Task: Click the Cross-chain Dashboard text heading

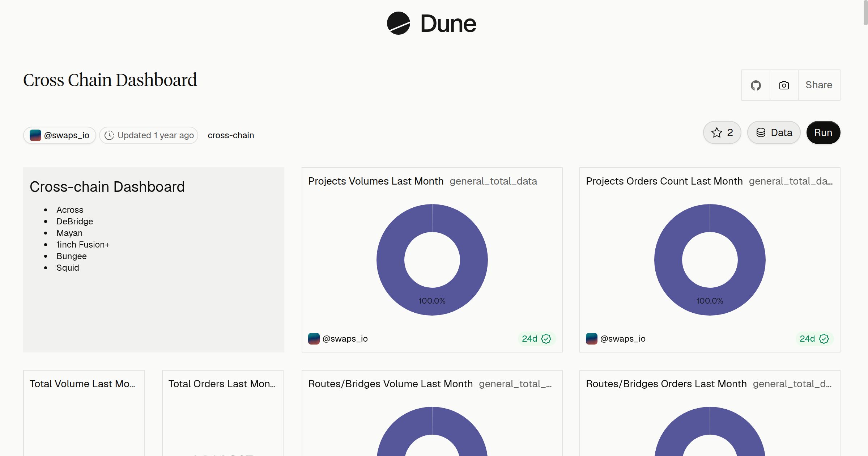Action: tap(107, 187)
